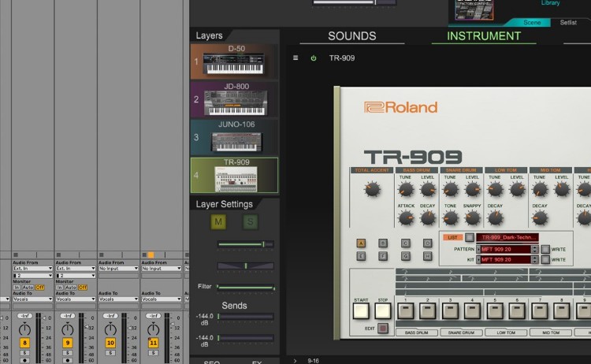Select pattern bank H button
The image size is (591, 364).
click(x=427, y=256)
